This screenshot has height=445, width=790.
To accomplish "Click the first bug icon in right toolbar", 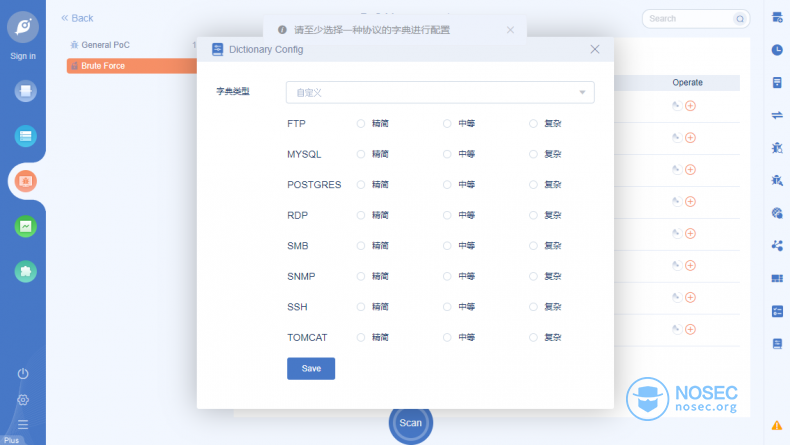I will pos(777,148).
